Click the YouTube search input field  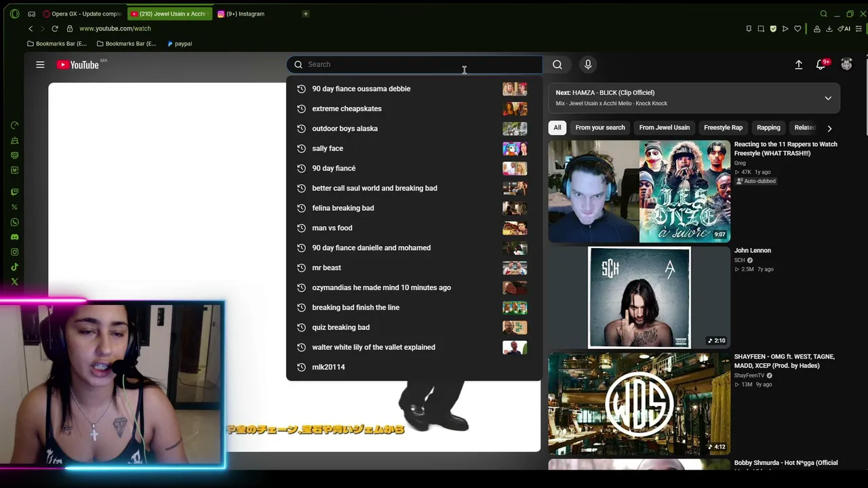(x=414, y=64)
